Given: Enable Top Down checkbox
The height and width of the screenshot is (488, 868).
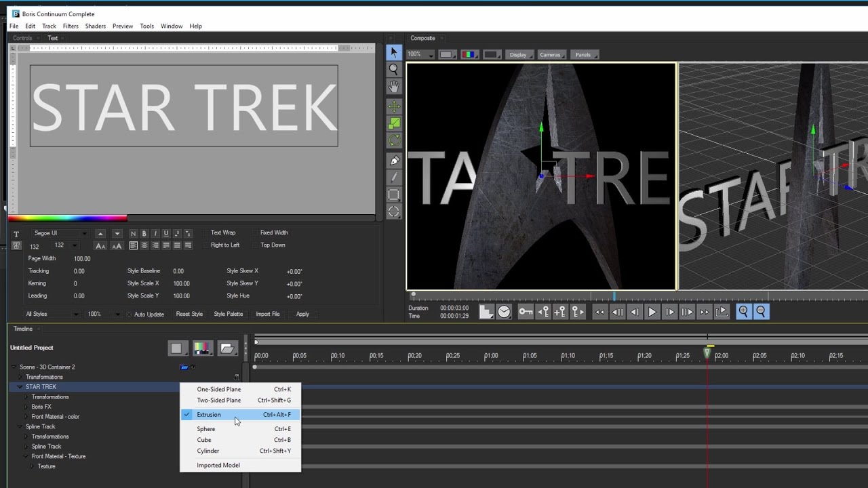Looking at the screenshot, I should point(256,245).
